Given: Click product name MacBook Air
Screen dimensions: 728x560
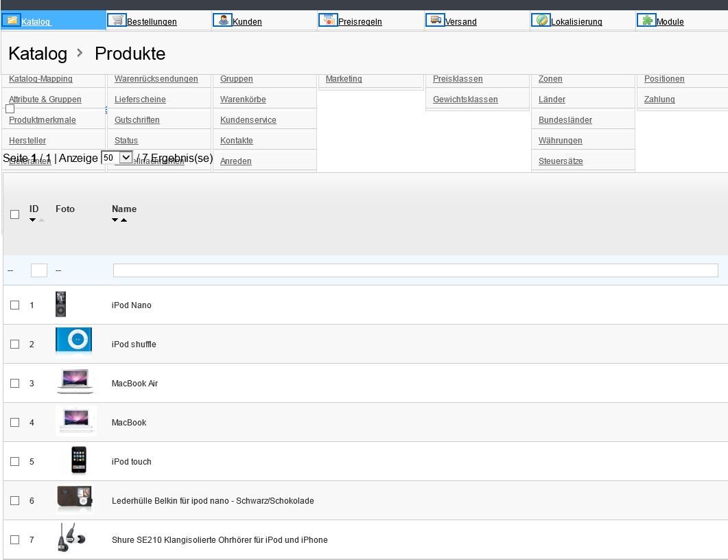Looking at the screenshot, I should coord(134,383).
